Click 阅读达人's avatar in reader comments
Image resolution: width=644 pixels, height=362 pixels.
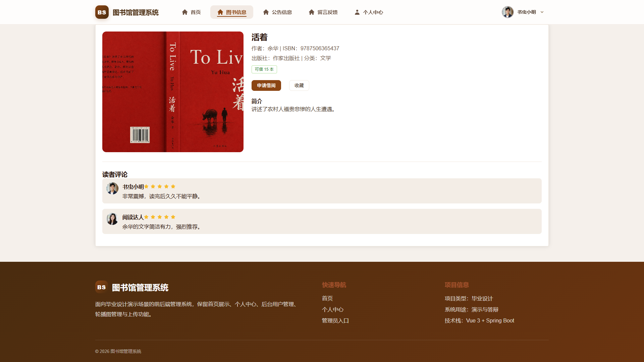tap(112, 219)
